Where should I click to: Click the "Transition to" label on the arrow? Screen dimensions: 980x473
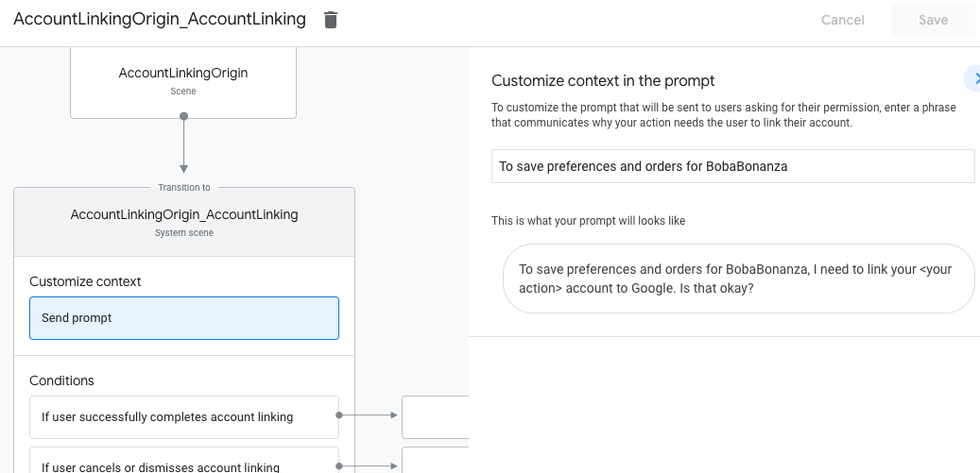(184, 188)
